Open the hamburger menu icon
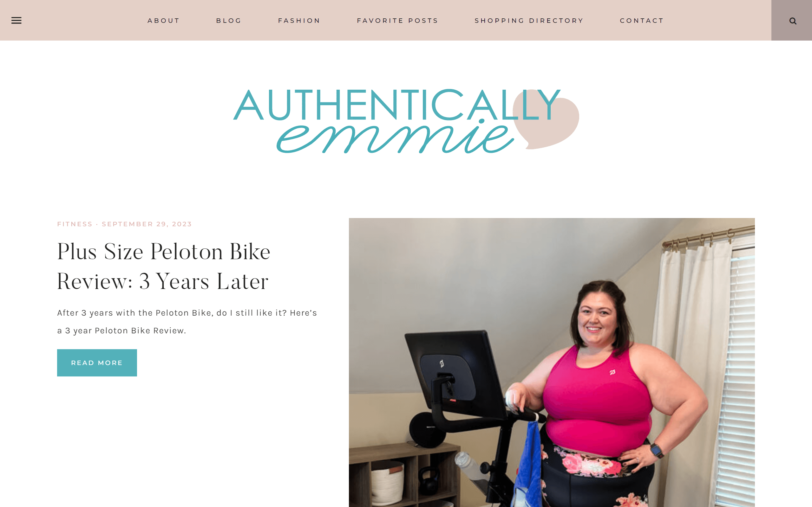 coord(16,21)
